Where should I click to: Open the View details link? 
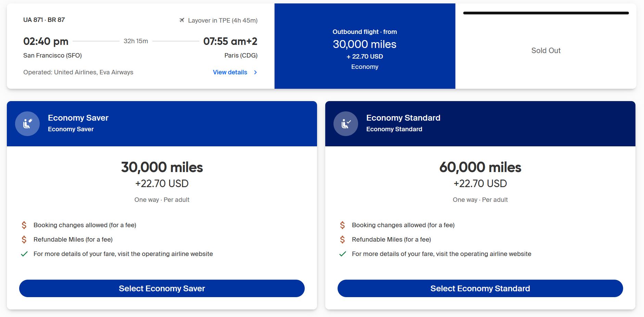tap(230, 72)
